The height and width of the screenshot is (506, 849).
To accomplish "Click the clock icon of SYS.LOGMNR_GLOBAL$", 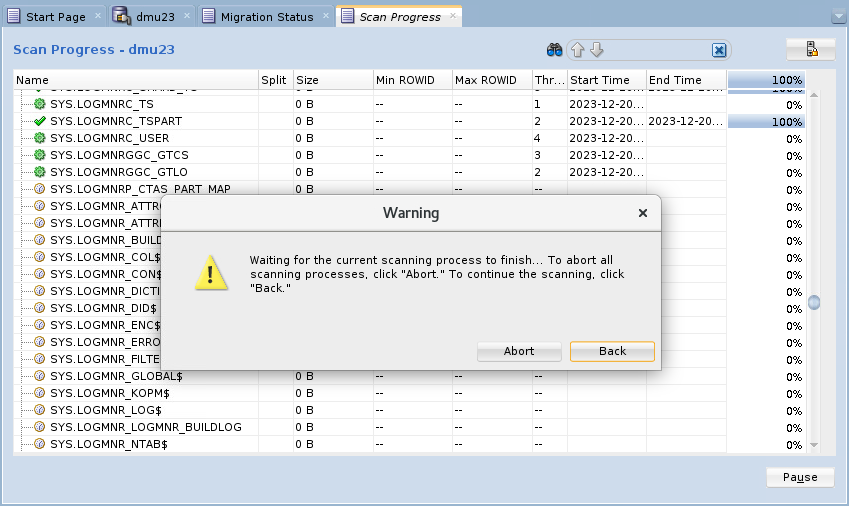I will 40,376.
